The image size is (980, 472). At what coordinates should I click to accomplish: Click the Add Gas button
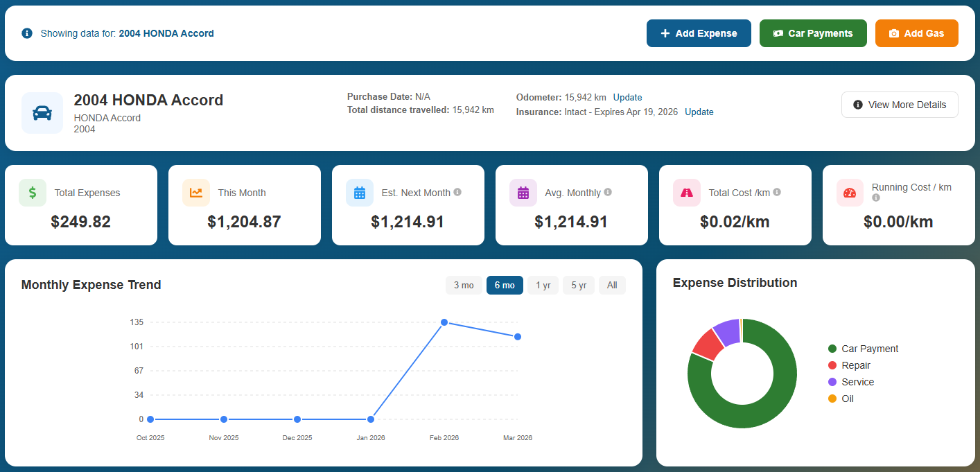[x=917, y=33]
